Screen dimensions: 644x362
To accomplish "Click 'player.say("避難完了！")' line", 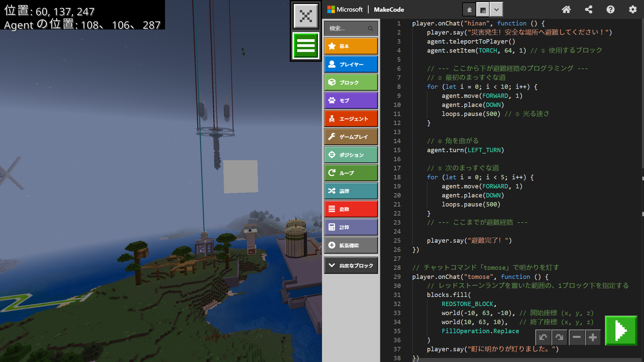I will point(469,240).
